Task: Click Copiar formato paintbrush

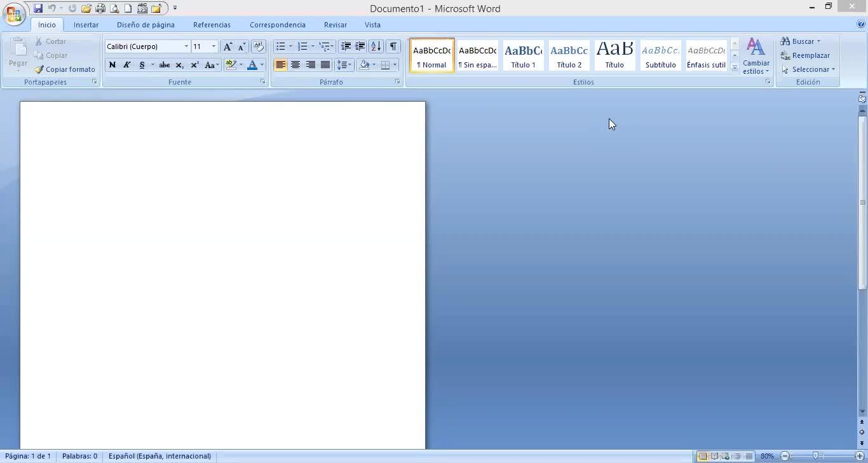Action: click(x=65, y=69)
